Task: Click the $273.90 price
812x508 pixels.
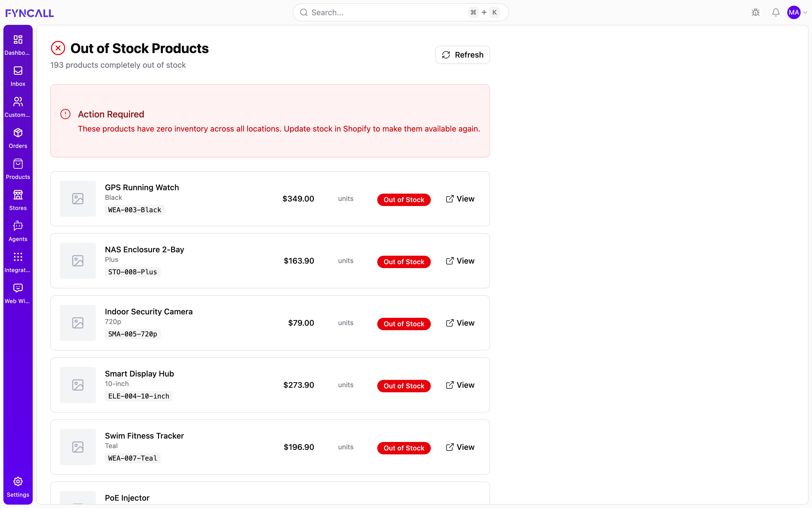Action: [299, 385]
